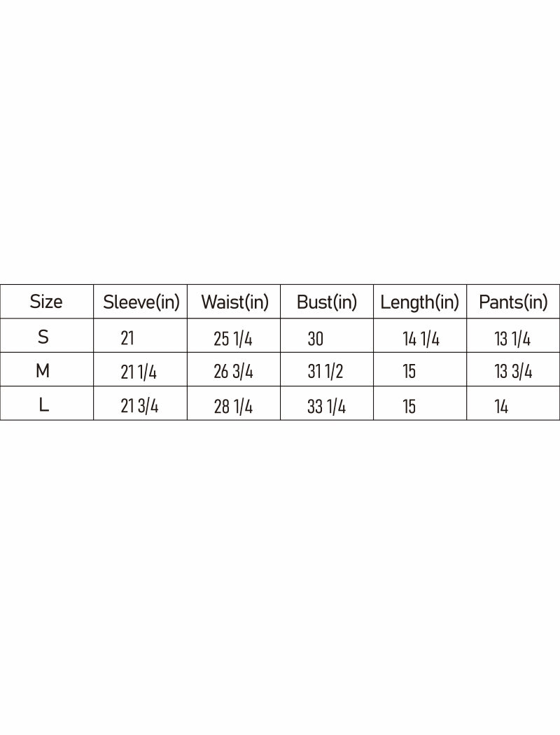Select waist value 26 3/4 for size M
The height and width of the screenshot is (735, 560).
point(233,372)
